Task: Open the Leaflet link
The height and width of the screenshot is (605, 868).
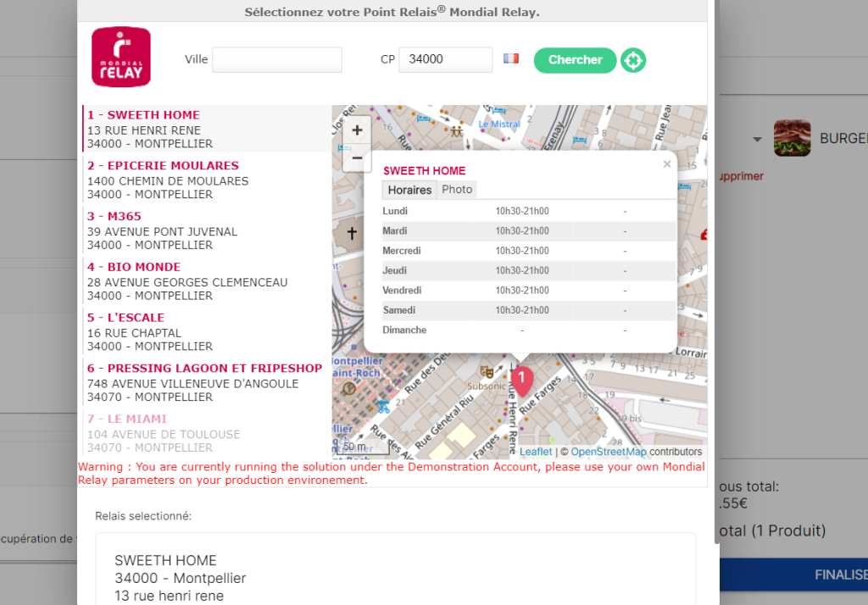Action: click(x=536, y=452)
